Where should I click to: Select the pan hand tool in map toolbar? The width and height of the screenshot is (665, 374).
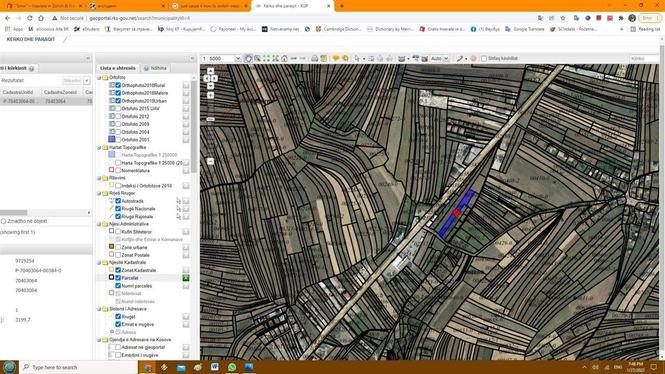pos(248,59)
